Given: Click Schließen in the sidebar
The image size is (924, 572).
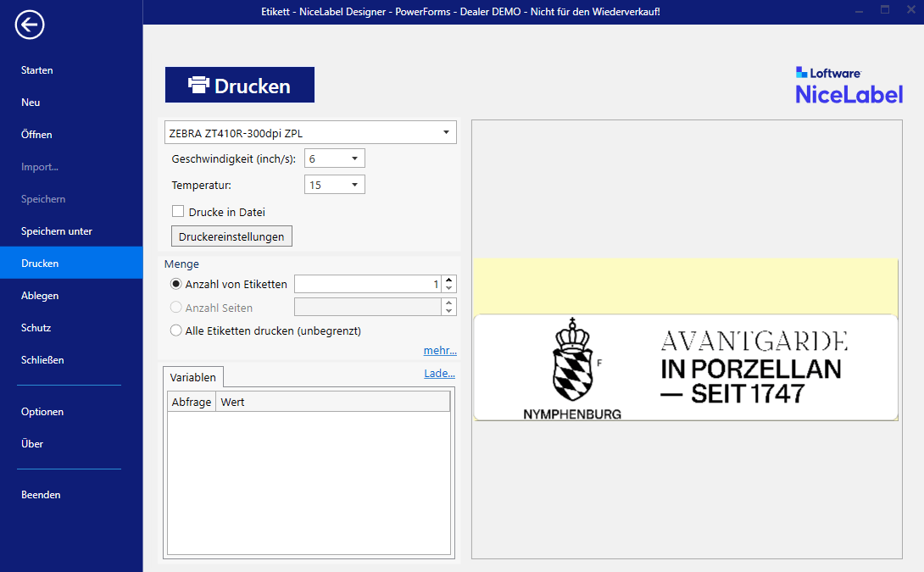Looking at the screenshot, I should [42, 360].
